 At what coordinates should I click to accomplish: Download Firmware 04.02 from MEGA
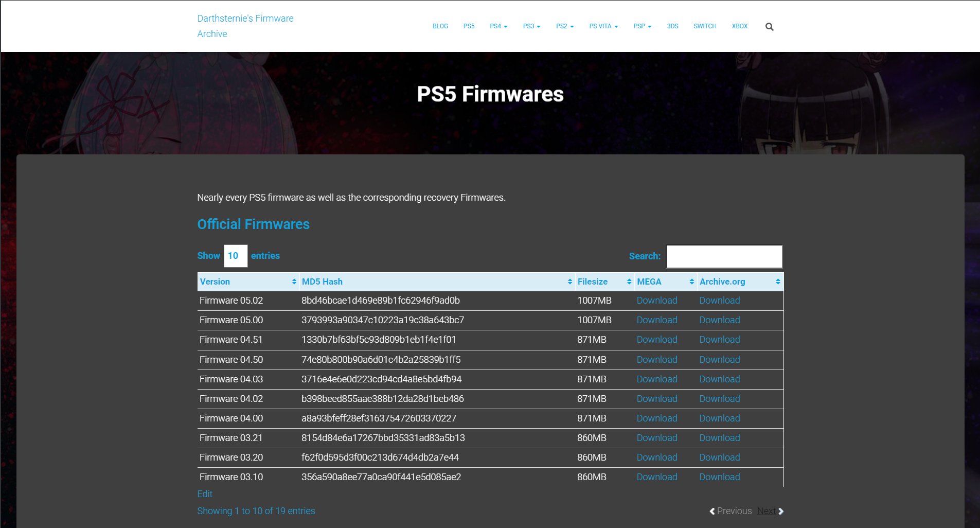point(657,399)
